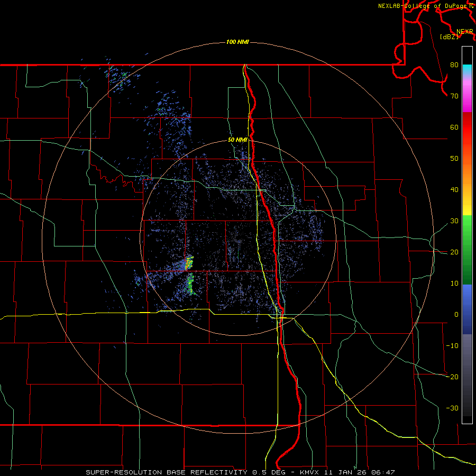Viewport: 476px width, 476px height.
Task: Click the 50 NMI range ring label
Action: (237, 140)
